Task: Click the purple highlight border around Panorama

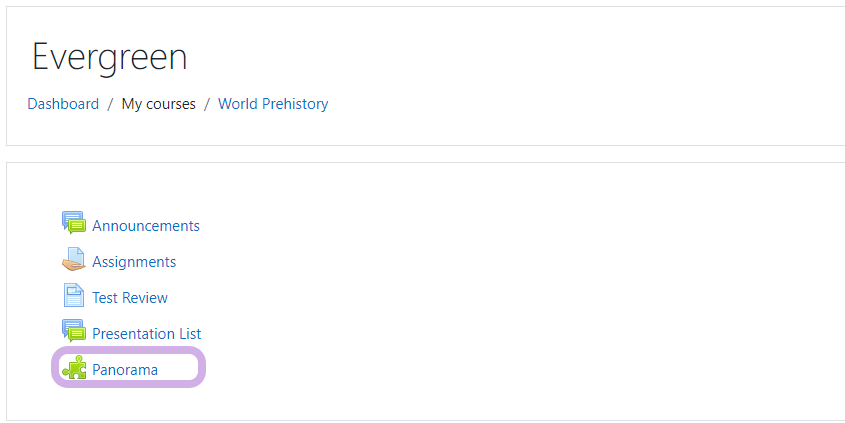Action: coord(203,368)
